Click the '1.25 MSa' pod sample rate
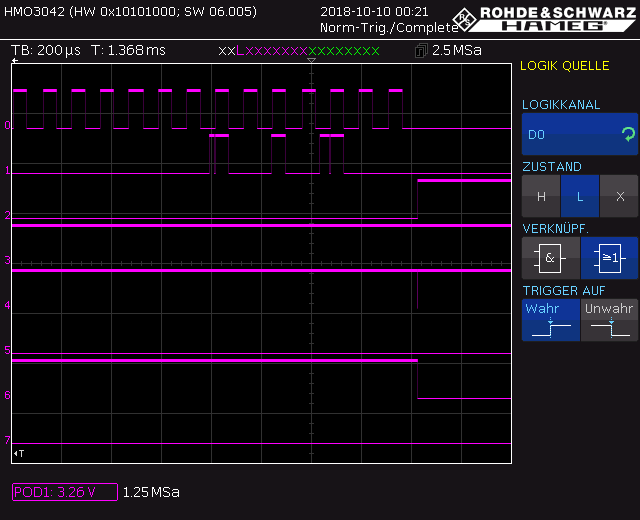The image size is (640, 520). pos(151,492)
